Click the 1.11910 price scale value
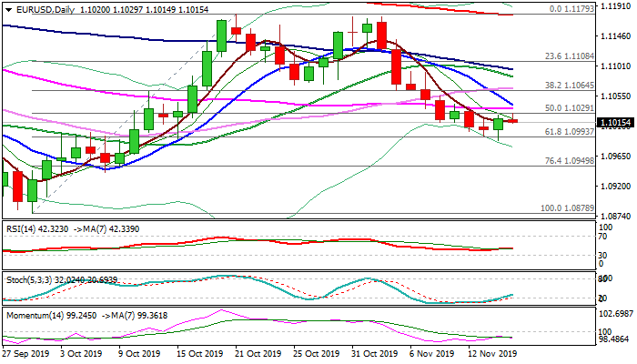637x364 pixels. click(615, 6)
